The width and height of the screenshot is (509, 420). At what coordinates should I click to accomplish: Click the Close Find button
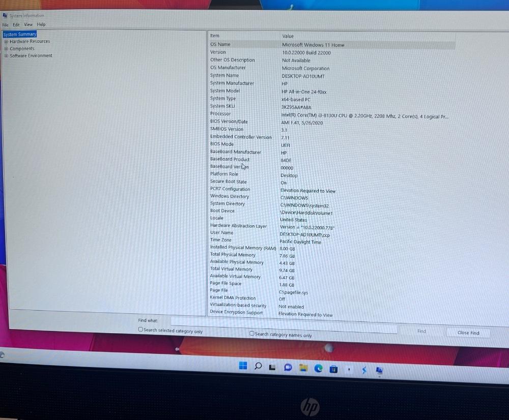pyautogui.click(x=468, y=333)
